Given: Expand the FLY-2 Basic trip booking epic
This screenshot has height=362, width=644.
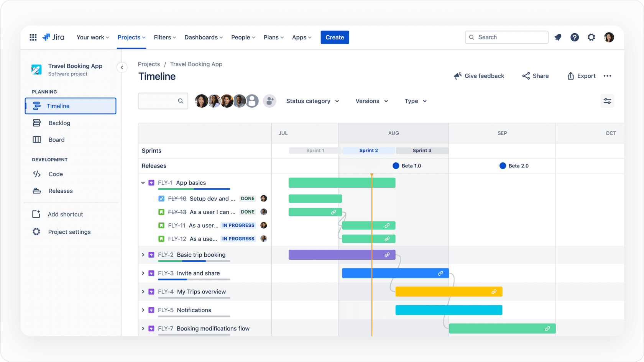Looking at the screenshot, I should [x=143, y=254].
